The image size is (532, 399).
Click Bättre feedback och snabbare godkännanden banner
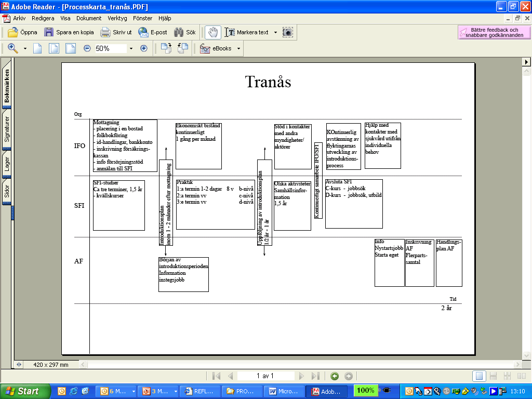494,32
